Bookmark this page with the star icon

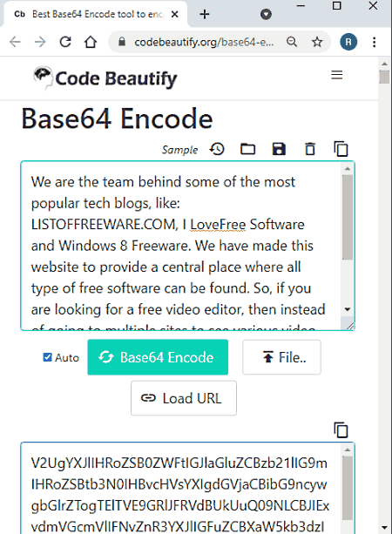pos(317,42)
